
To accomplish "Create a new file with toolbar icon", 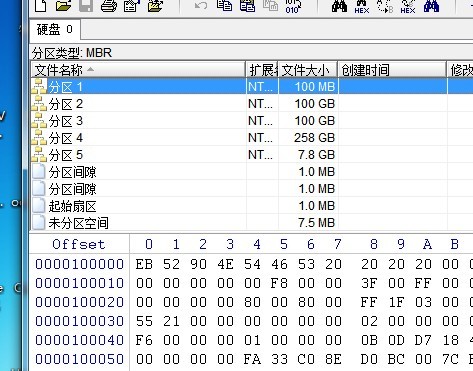I will coord(40,6).
